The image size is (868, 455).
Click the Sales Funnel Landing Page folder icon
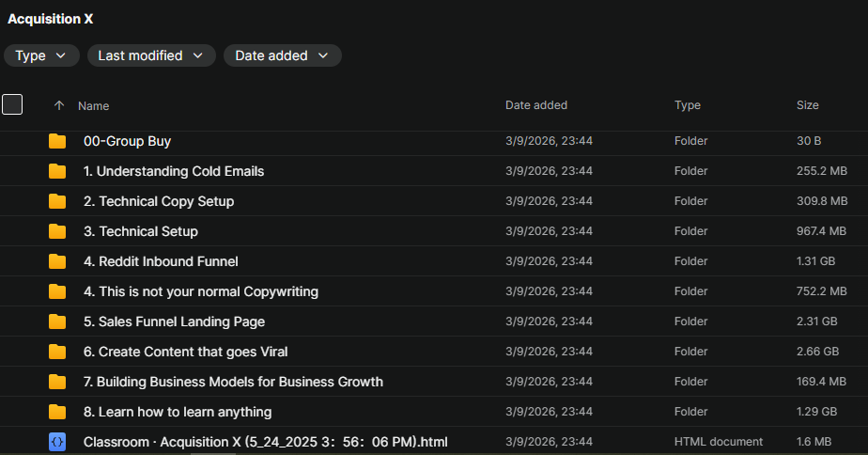click(x=57, y=322)
